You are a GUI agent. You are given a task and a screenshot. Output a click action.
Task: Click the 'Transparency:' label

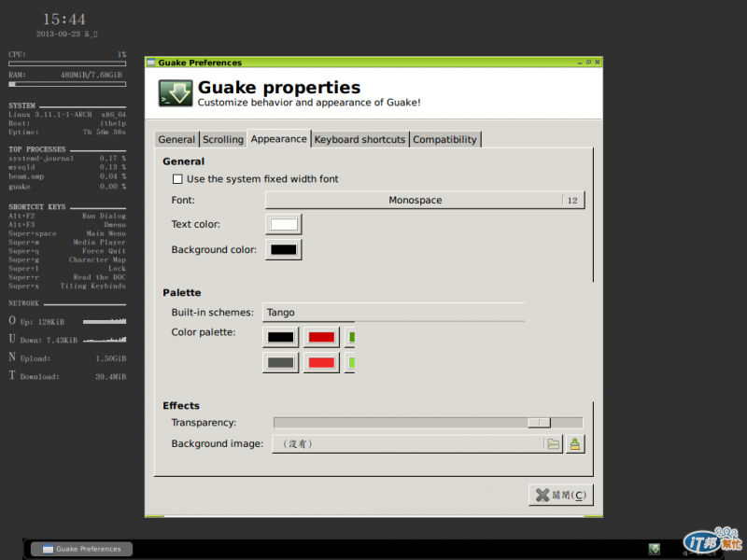click(x=204, y=423)
